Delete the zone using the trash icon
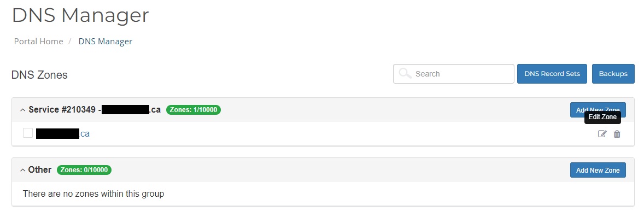The image size is (644, 223). pos(617,134)
